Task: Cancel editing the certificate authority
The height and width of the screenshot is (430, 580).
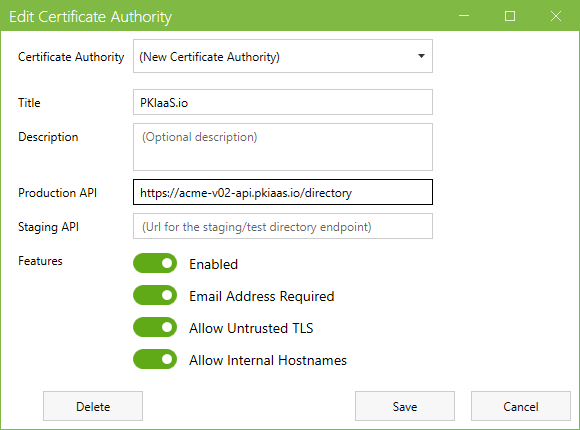Action: point(521,406)
